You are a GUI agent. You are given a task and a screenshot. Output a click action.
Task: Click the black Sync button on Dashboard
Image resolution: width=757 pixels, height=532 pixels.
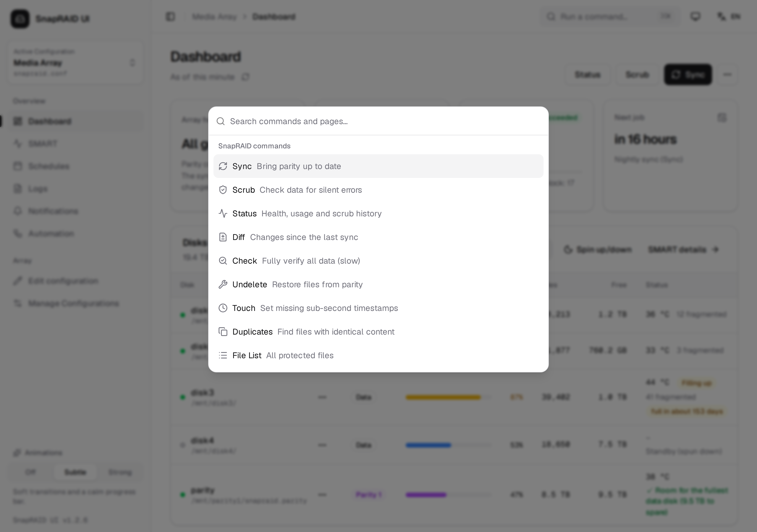688,74
